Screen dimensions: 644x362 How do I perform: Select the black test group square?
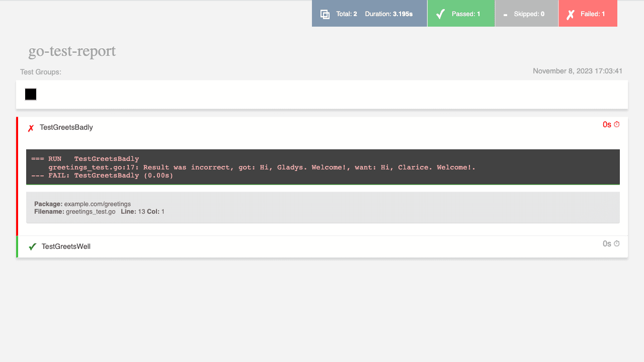31,94
